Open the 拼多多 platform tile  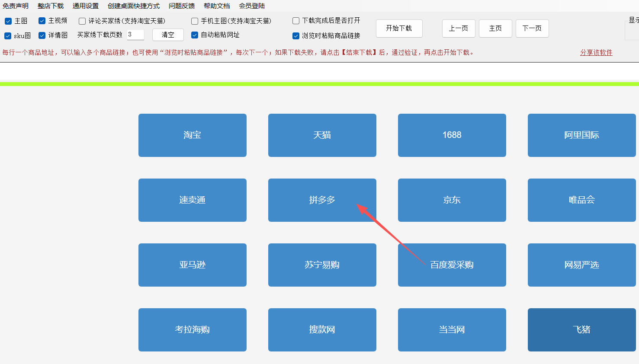[322, 200]
